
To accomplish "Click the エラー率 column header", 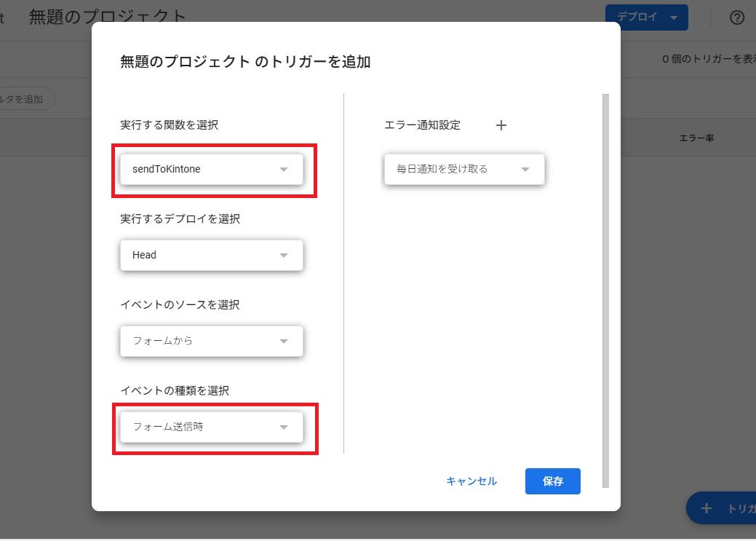I will point(697,138).
